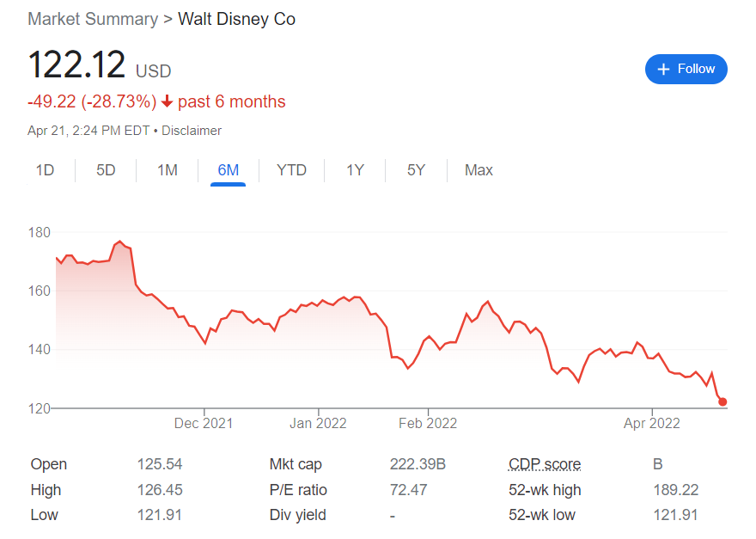Click the Apr 2022 axis label
Image resolution: width=756 pixels, height=539 pixels.
(x=651, y=423)
